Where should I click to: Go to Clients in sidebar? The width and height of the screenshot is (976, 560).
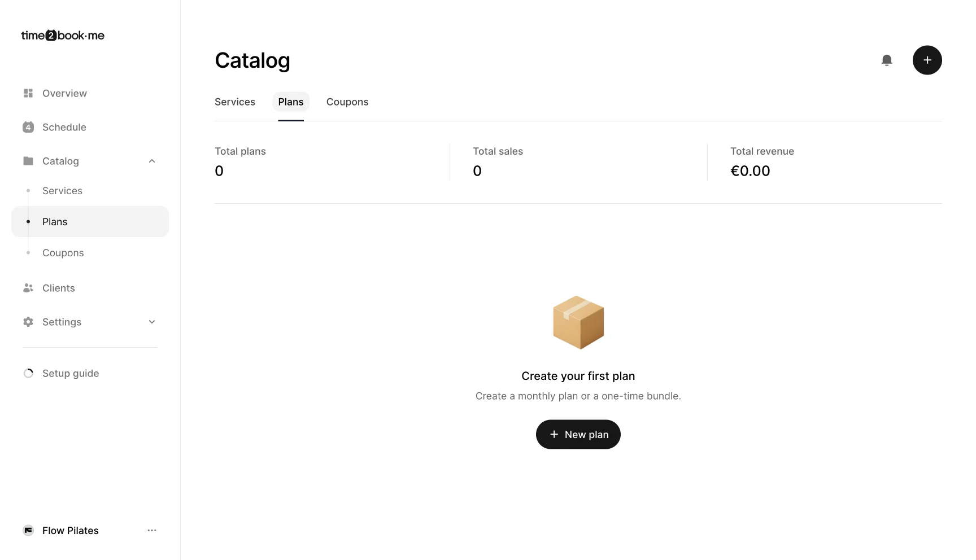click(58, 288)
